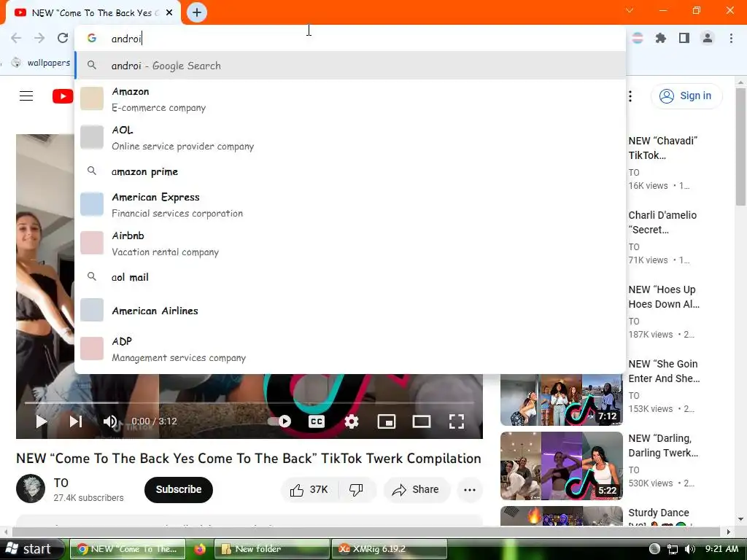Viewport: 747px width, 560px height.
Task: Open the network connection tray icon
Action: (x=672, y=549)
